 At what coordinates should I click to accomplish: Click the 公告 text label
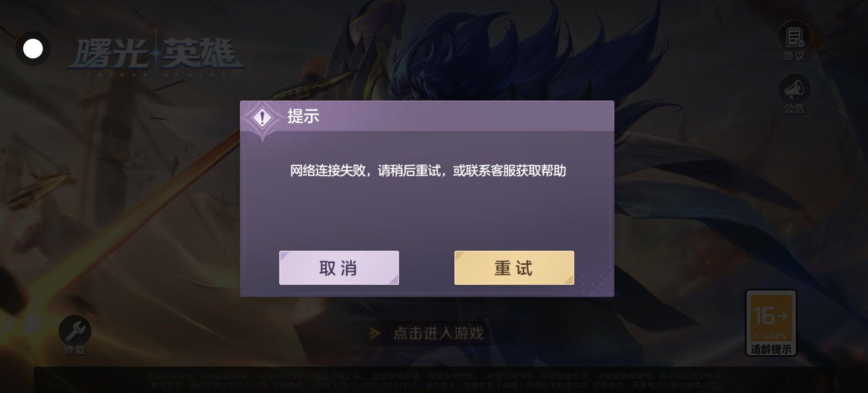(795, 108)
